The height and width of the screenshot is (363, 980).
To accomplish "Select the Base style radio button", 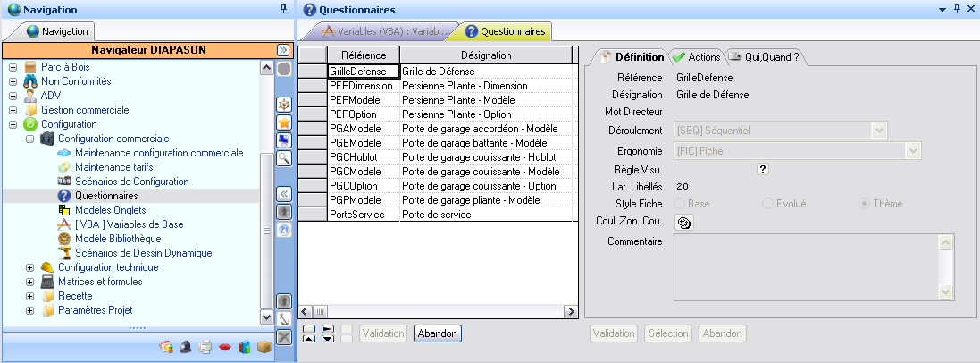I will click(680, 204).
